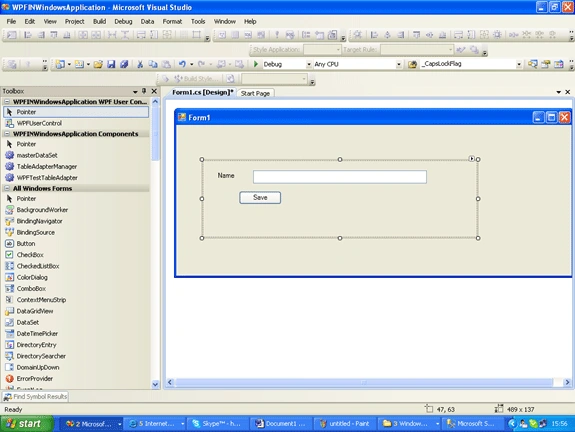Select the Name label on Form1

coord(226,176)
